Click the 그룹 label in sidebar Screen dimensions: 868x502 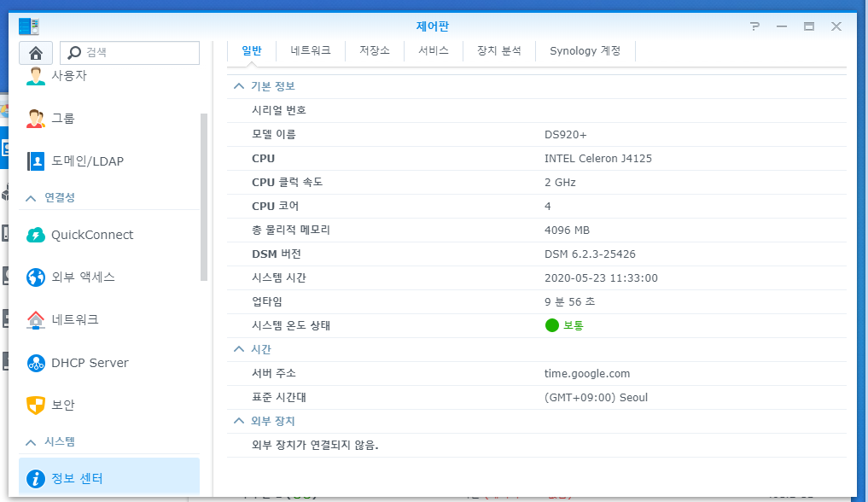[63, 119]
